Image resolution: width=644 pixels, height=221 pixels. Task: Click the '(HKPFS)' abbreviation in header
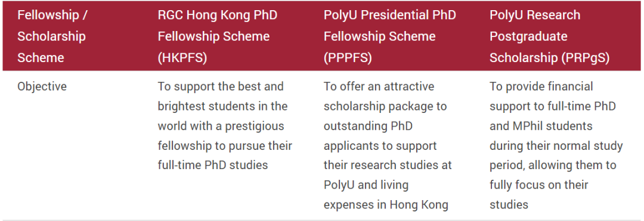[x=182, y=57]
